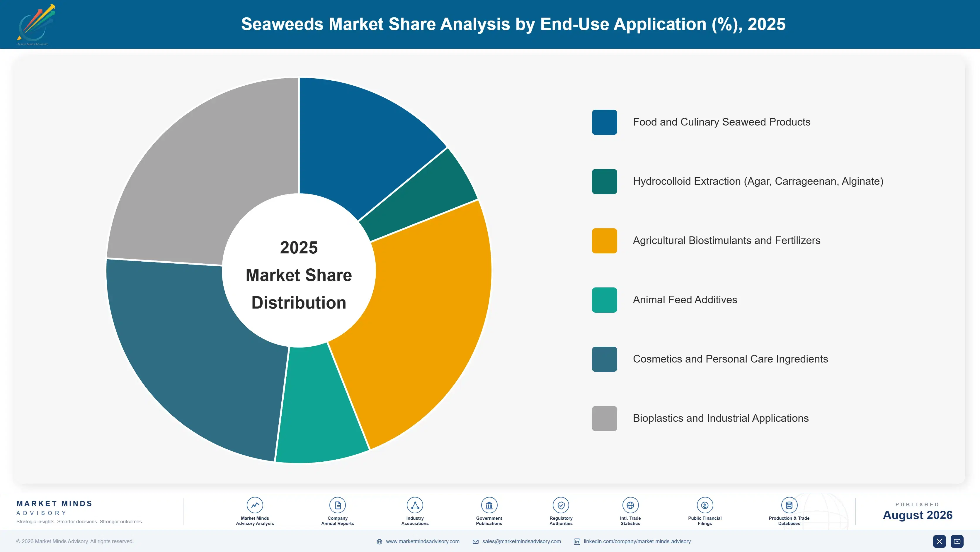Click the 'Food and Culinary Seaweed Products' label
The image size is (980, 552).
[x=721, y=122]
